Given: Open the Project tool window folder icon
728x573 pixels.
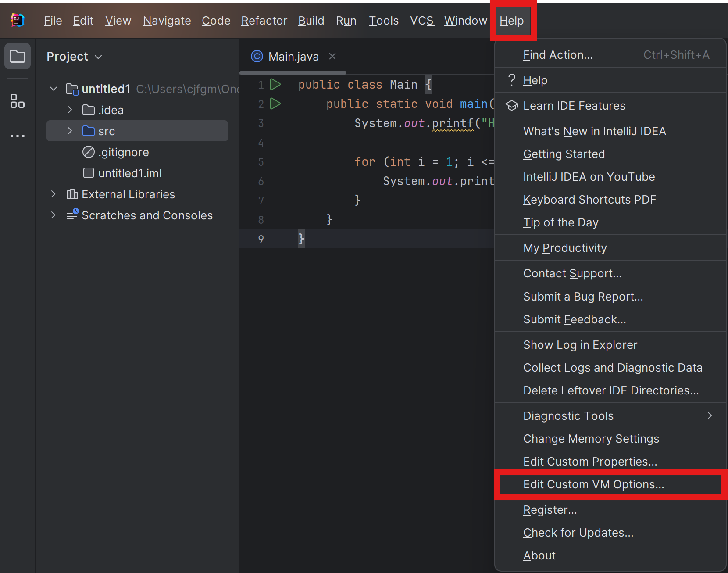Looking at the screenshot, I should coord(18,56).
